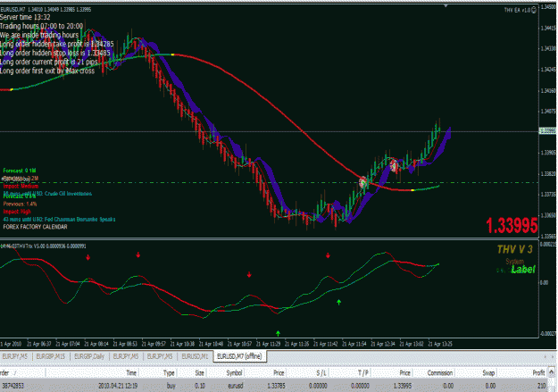The height and width of the screenshot is (392, 558).
Task: Click the tab bar scroll-left arrow
Action: [x=545, y=356]
